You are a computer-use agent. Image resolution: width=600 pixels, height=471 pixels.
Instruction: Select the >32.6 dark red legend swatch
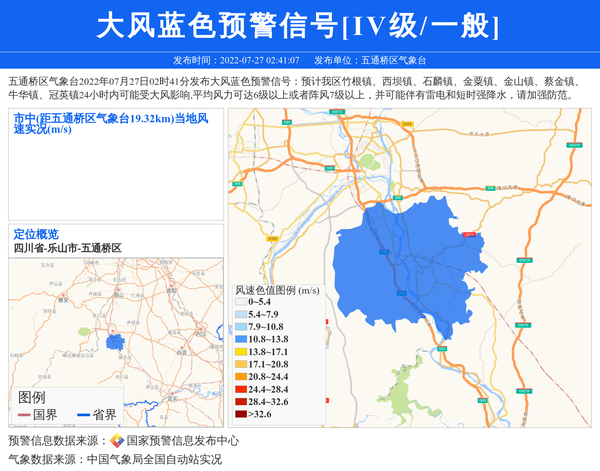pos(240,413)
